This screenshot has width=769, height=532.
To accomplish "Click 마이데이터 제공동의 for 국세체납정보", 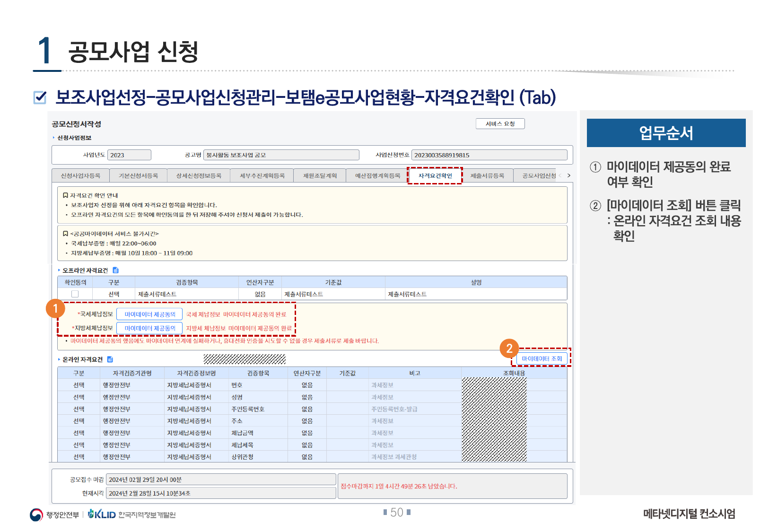I will tap(149, 314).
